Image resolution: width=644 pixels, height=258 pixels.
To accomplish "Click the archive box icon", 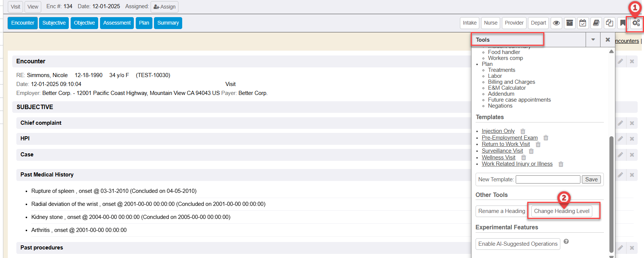I will coord(569,23).
